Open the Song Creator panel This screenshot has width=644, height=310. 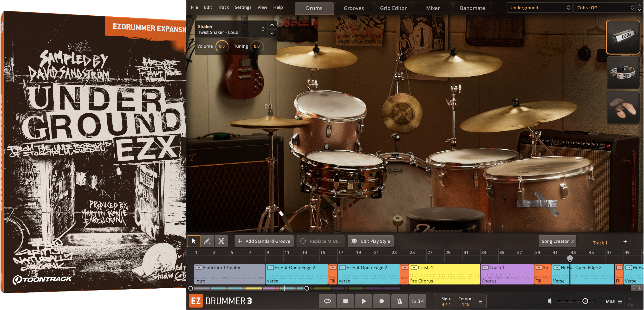pyautogui.click(x=558, y=241)
